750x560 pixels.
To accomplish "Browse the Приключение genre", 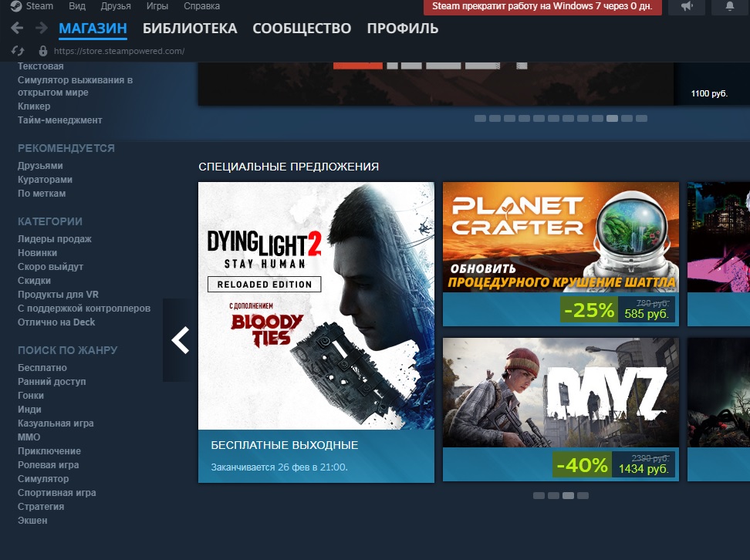I will (49, 450).
